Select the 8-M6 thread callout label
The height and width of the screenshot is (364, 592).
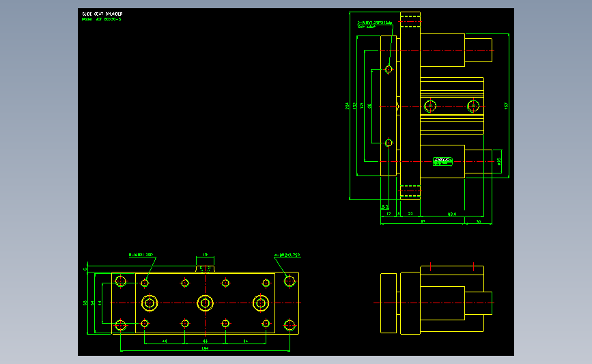click(x=141, y=255)
